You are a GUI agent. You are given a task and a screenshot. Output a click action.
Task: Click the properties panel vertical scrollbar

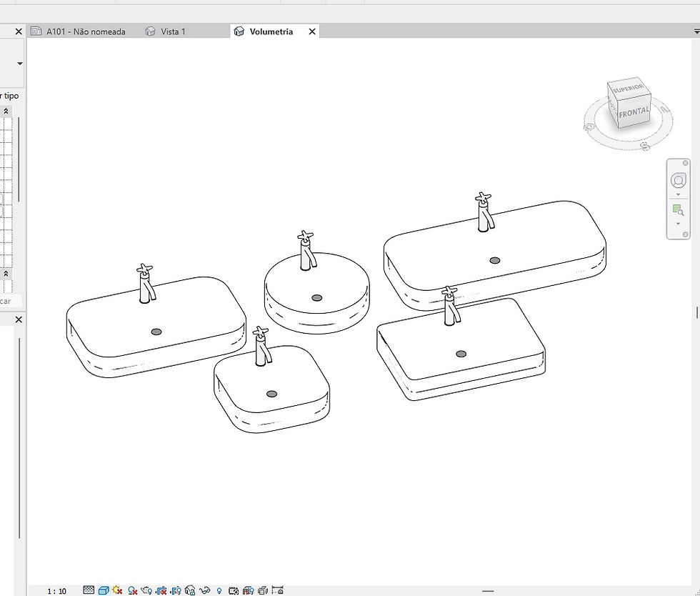point(19,159)
